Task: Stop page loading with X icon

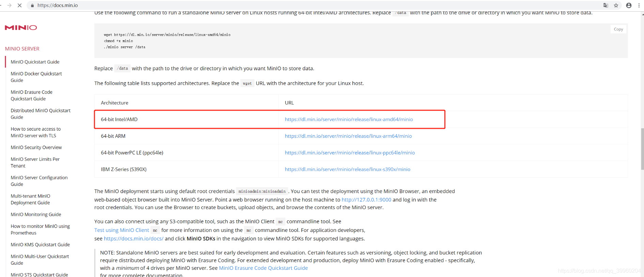Action: [20, 5]
